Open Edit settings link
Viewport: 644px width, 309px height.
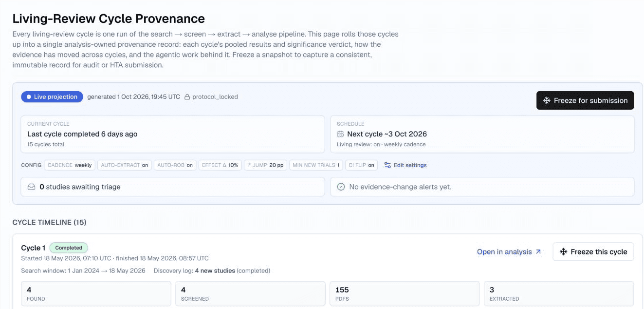click(x=410, y=165)
